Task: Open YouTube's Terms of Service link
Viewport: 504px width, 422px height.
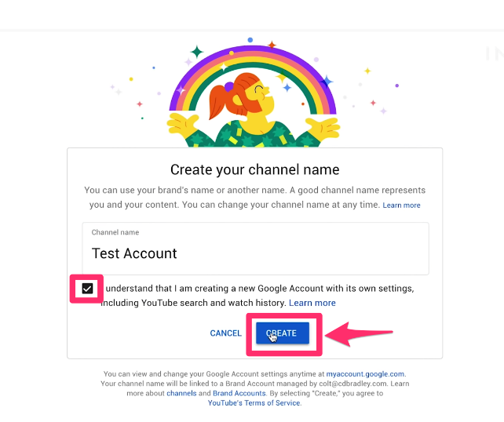Action: pos(254,403)
